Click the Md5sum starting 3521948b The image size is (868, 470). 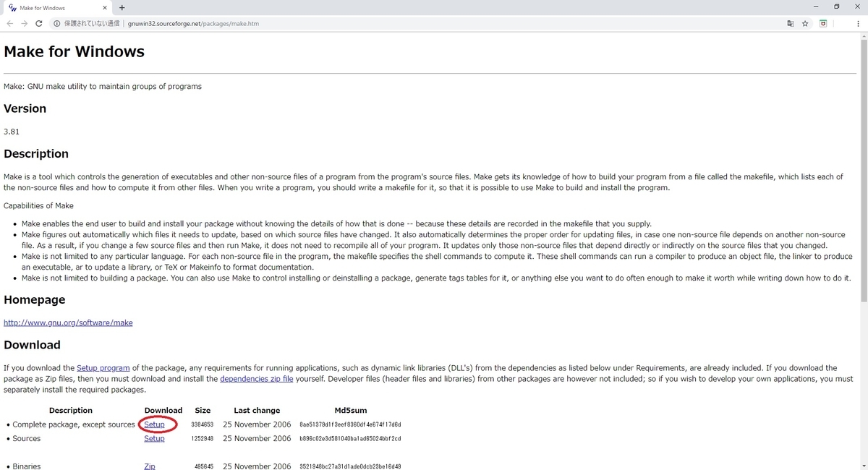point(350,466)
